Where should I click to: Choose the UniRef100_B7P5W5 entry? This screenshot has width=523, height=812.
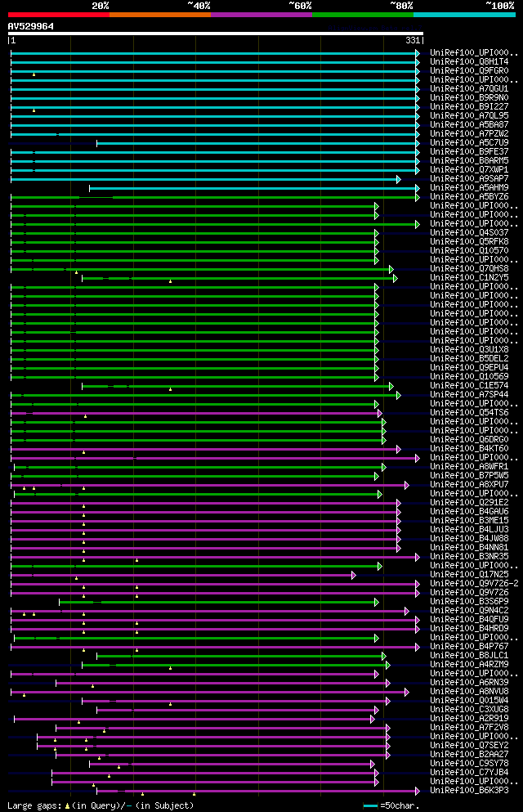[x=469, y=475]
